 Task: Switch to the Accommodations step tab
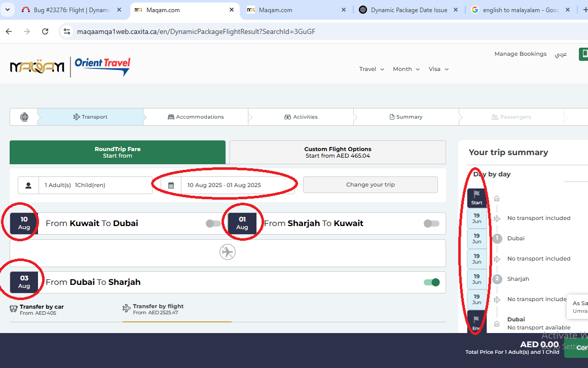click(196, 117)
